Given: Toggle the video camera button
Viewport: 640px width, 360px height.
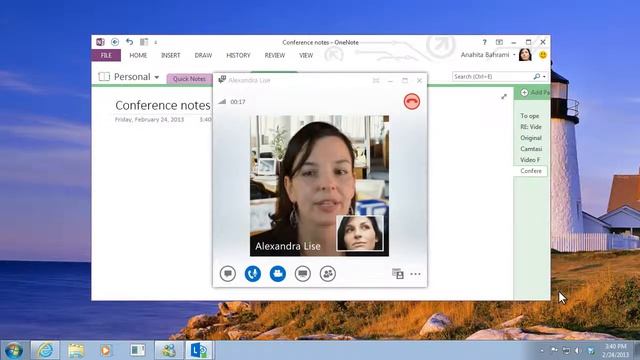Looking at the screenshot, I should point(278,273).
